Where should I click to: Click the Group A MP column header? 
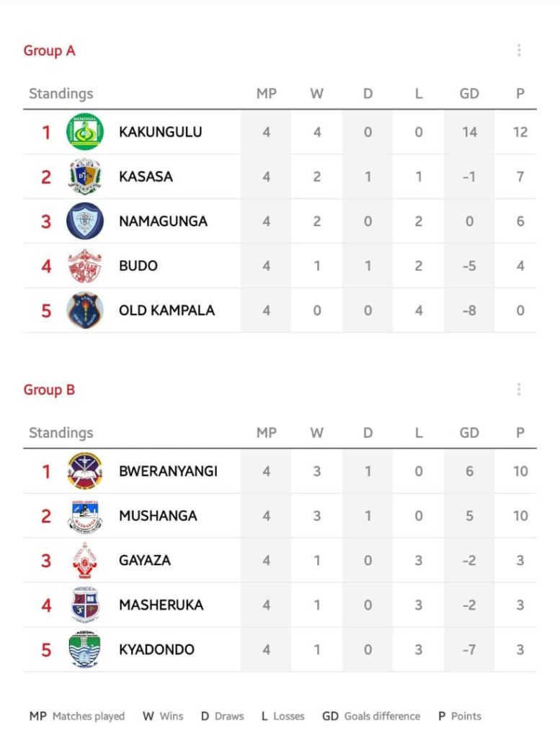click(x=267, y=94)
